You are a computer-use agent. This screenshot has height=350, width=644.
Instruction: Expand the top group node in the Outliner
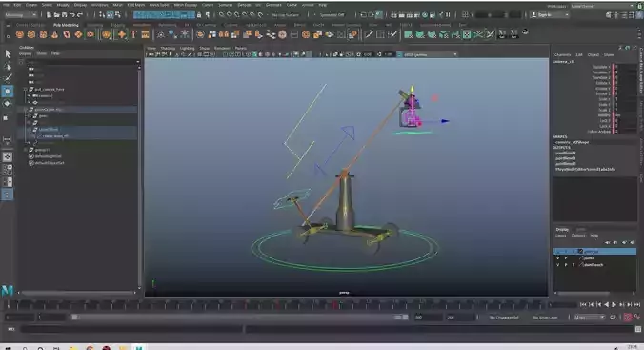coord(26,89)
